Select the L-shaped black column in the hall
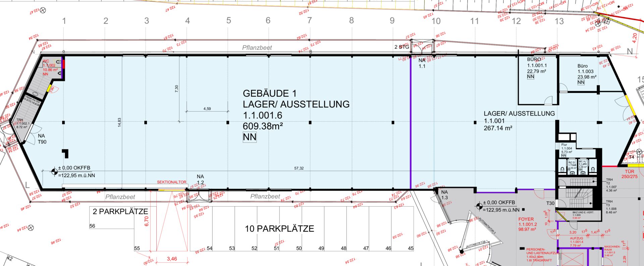The height and width of the screenshot is (266, 644). point(65,153)
